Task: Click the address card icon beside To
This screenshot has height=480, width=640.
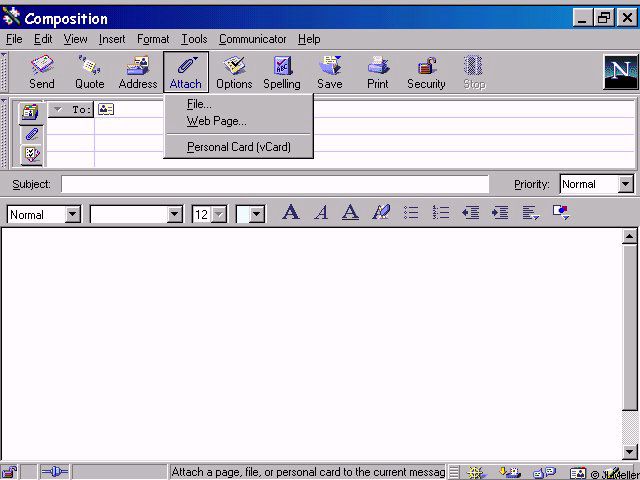Action: 106,109
